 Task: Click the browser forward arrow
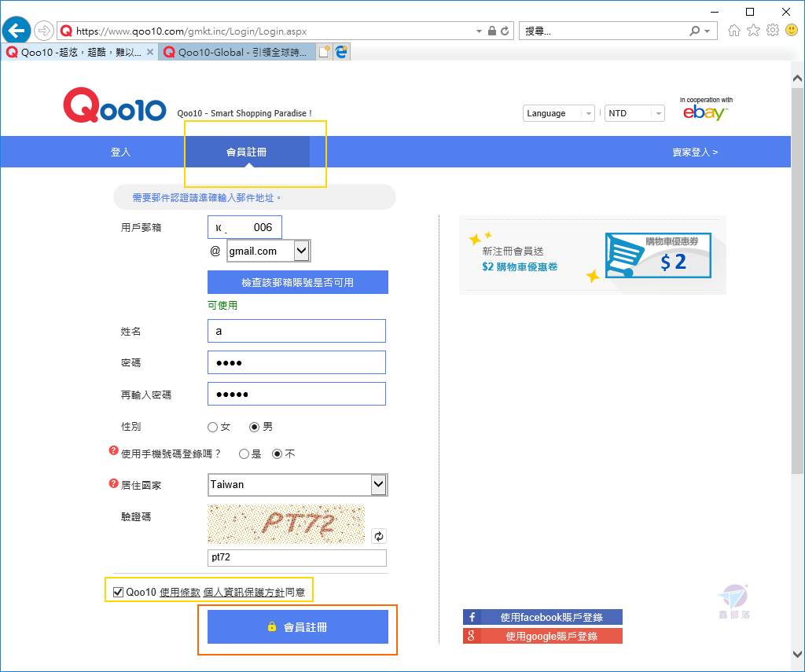click(44, 31)
